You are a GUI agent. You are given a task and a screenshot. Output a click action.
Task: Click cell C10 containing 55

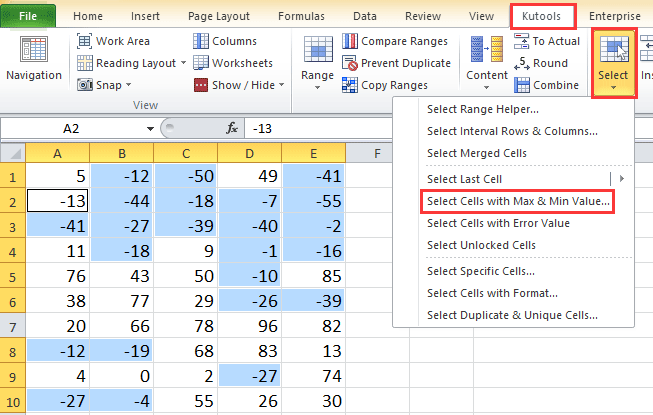click(186, 401)
